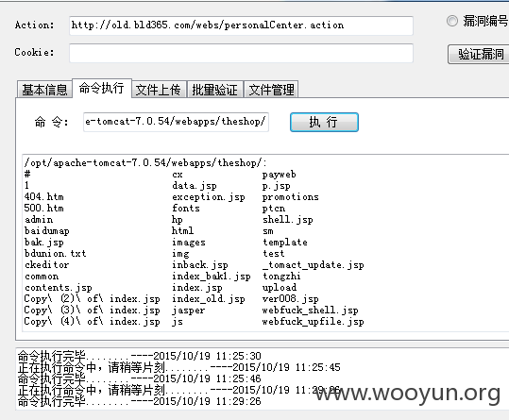Click the template directory entry
Viewport: 509px width, 420px height.
point(284,243)
